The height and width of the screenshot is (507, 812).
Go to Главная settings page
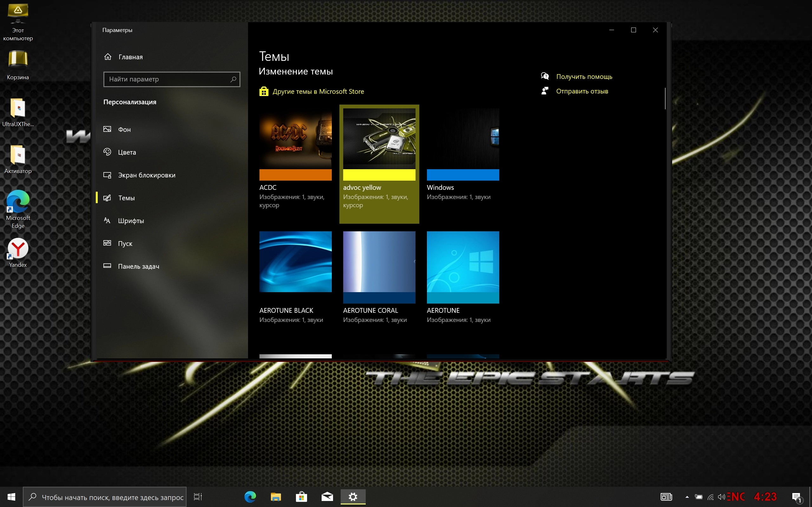[131, 57]
